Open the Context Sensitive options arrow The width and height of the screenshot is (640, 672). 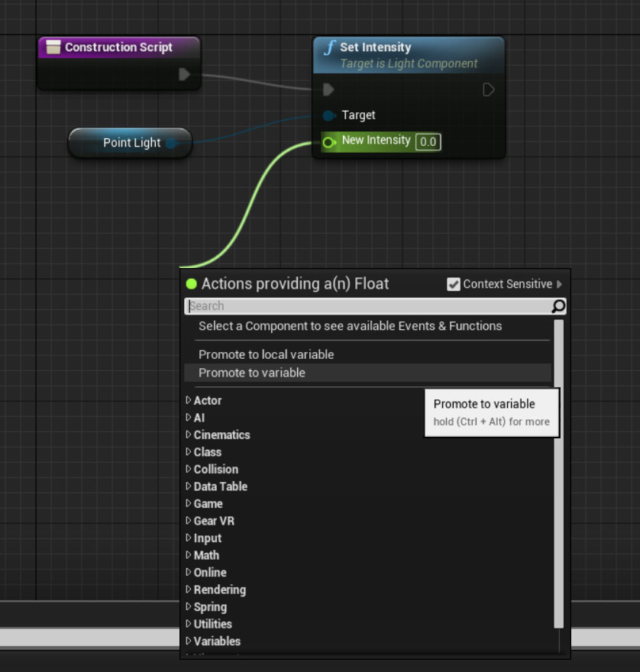[559, 284]
